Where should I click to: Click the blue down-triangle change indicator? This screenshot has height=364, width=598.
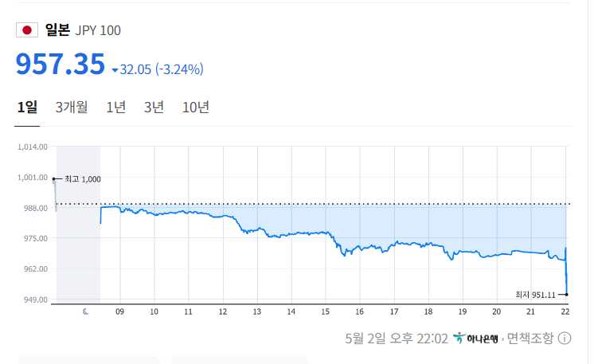coord(115,70)
